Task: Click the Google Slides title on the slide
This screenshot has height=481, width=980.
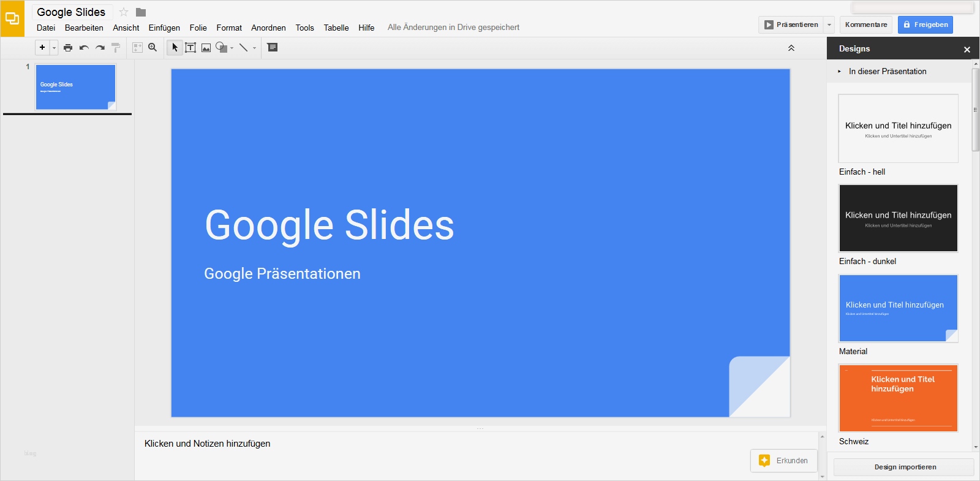Action: [330, 225]
